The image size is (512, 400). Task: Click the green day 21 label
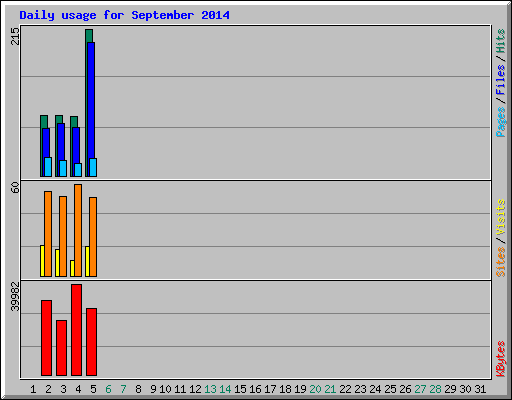(330, 389)
